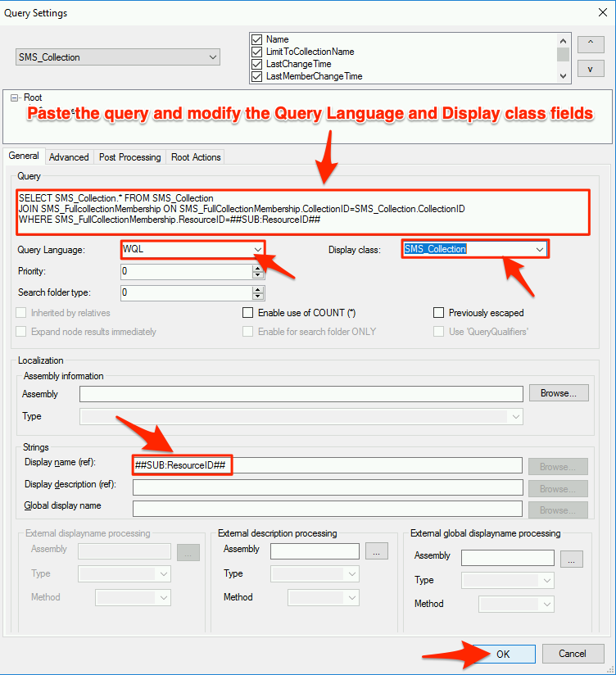
Task: Open the Post Processing tab
Action: [129, 157]
